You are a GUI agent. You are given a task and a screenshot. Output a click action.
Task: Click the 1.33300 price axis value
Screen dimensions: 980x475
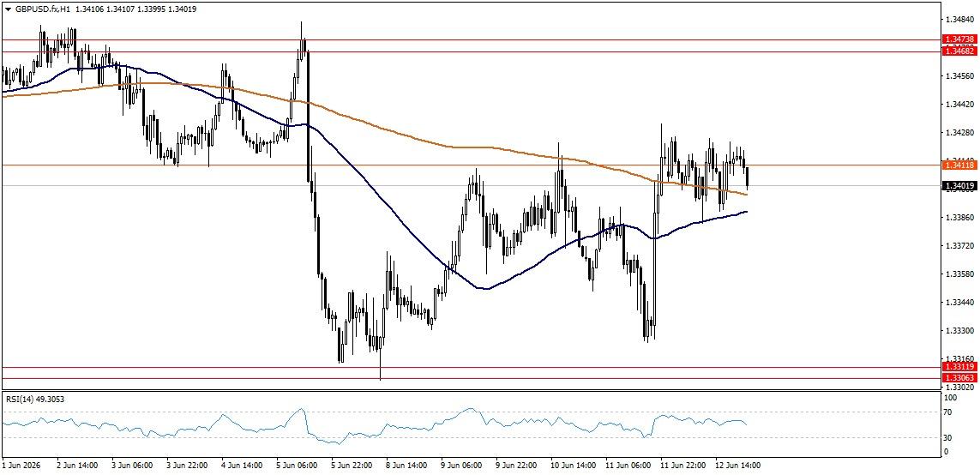pyautogui.click(x=960, y=330)
